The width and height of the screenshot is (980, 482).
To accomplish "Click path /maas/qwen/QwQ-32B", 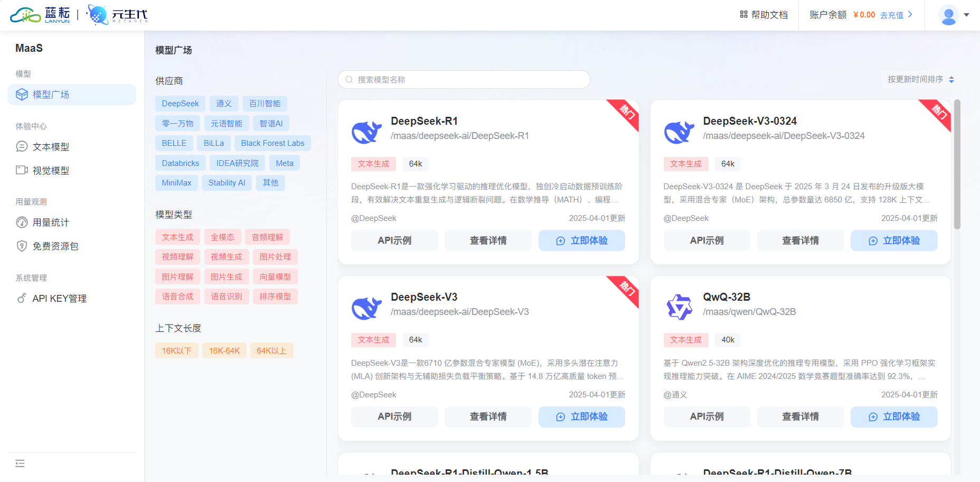I will click(x=749, y=312).
